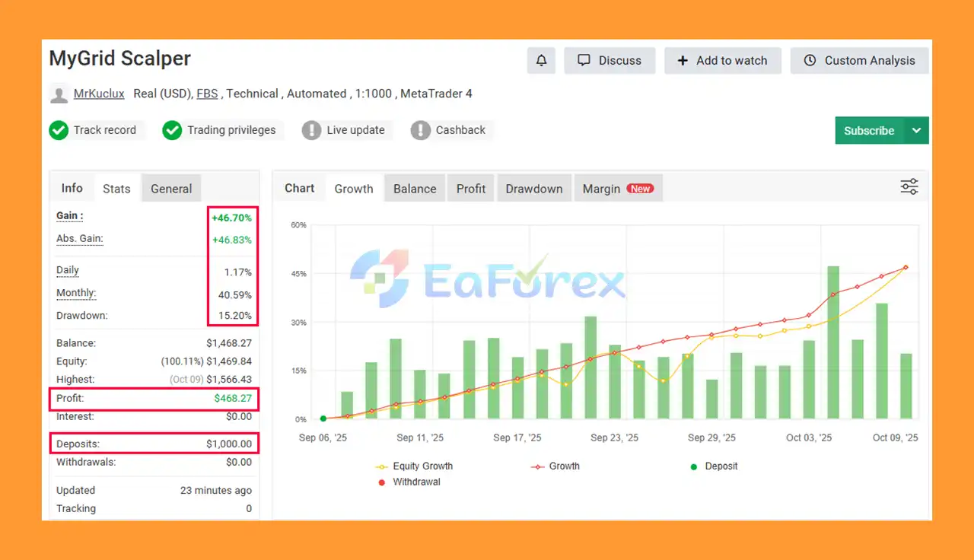This screenshot has height=560, width=974.
Task: Click the Trading privileges checkmark icon
Action: click(x=172, y=130)
